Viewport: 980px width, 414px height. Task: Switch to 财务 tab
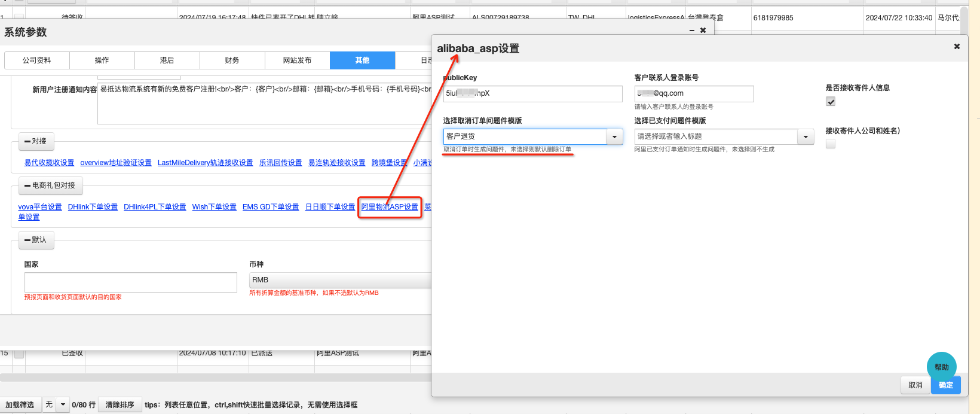click(232, 60)
